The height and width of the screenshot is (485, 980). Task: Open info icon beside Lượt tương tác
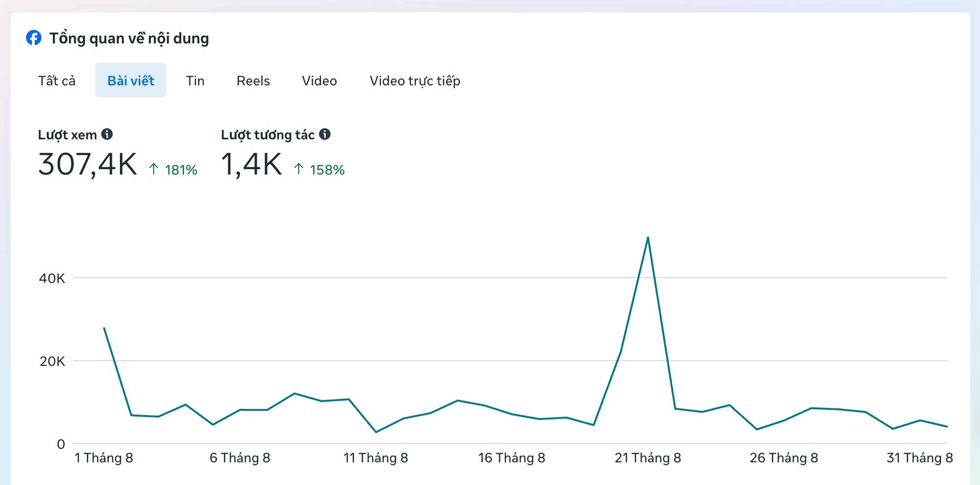[325, 134]
